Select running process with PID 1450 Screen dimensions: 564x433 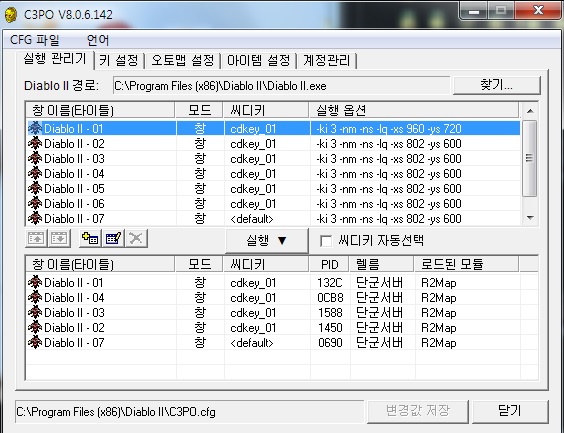[x=282, y=328]
